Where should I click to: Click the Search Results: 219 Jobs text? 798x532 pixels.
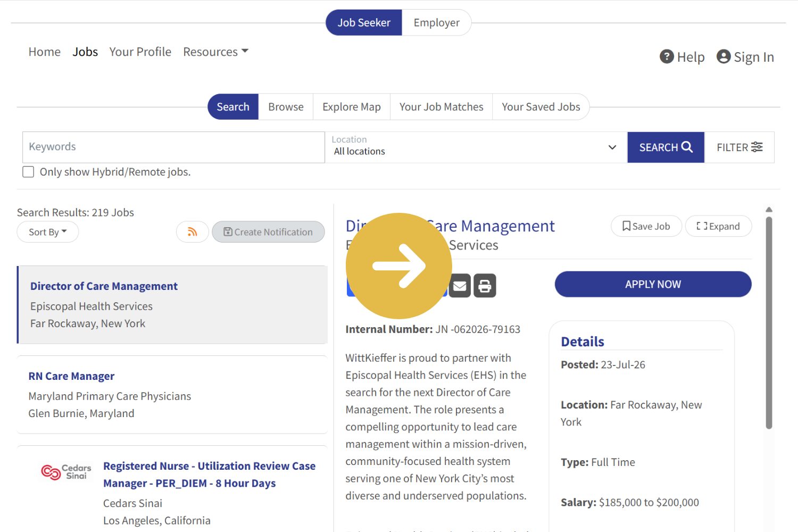76,212
